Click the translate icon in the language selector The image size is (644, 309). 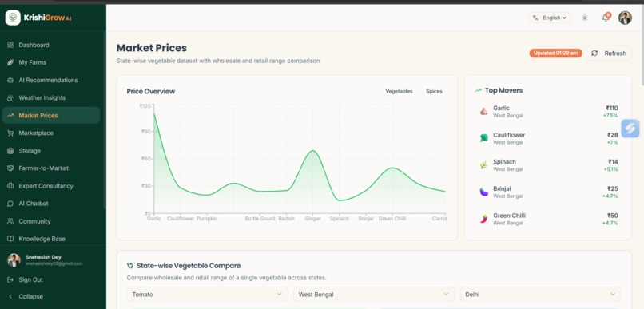pyautogui.click(x=535, y=18)
